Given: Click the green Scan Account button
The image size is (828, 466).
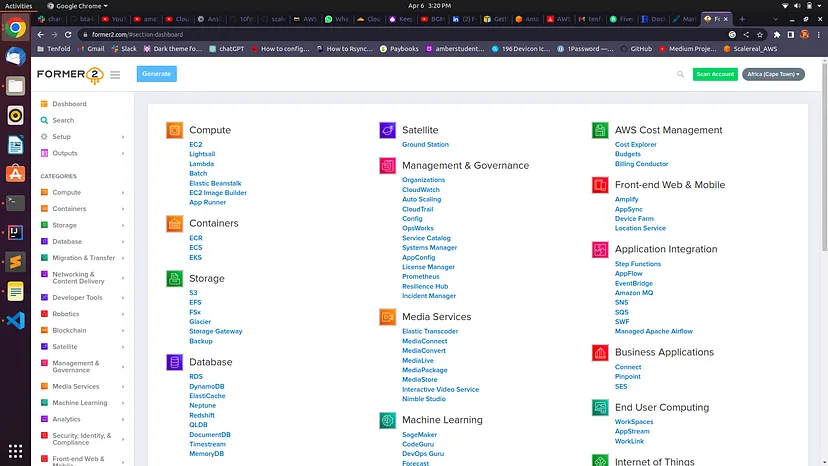Looking at the screenshot, I should tap(715, 74).
